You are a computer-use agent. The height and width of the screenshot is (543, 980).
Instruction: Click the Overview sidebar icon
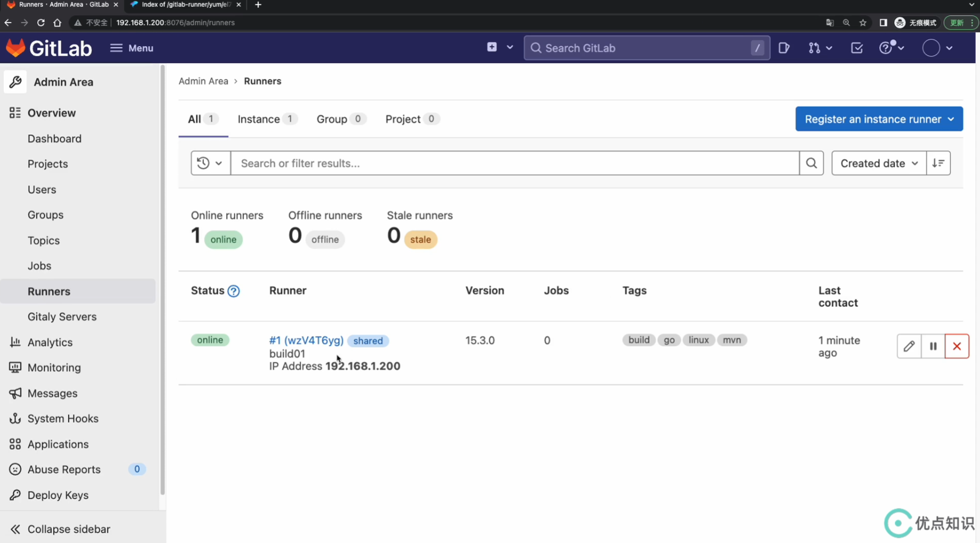15,113
